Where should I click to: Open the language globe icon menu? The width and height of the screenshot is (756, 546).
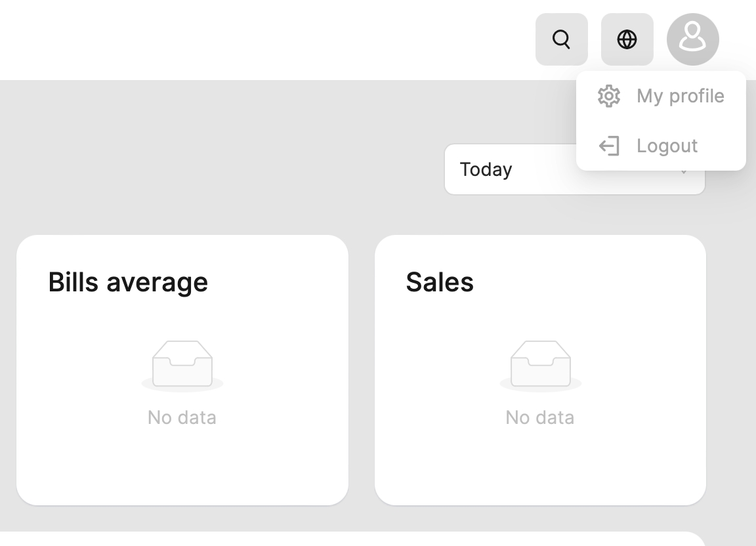click(627, 39)
